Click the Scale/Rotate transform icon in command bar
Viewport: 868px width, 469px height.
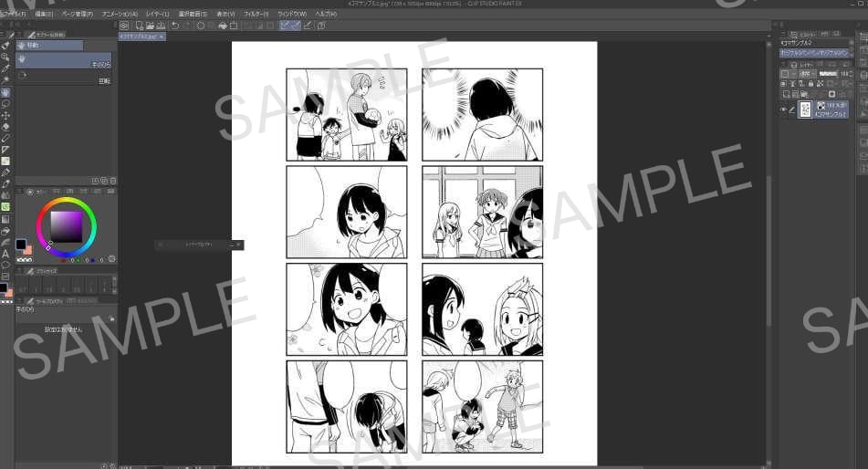point(234,26)
